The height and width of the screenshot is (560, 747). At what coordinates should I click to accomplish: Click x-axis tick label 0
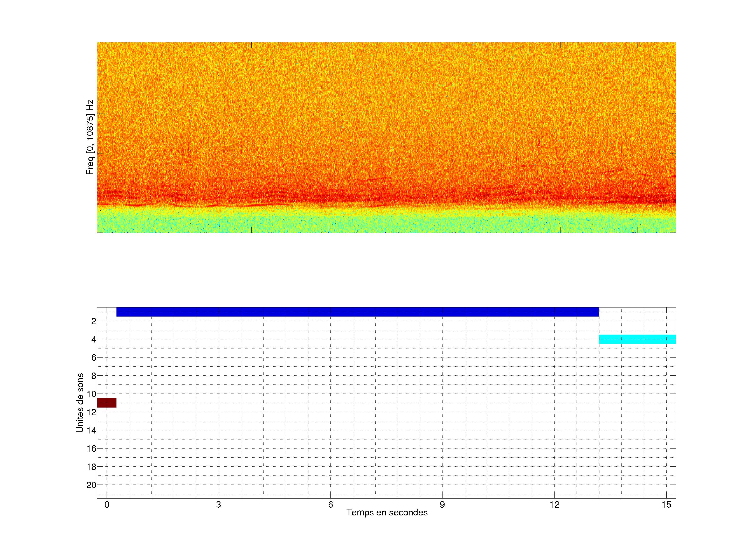tap(107, 505)
